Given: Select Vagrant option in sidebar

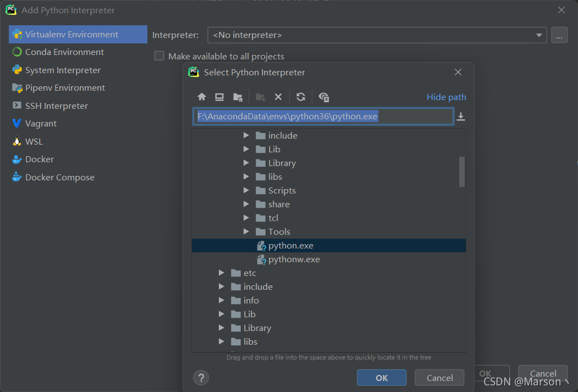Looking at the screenshot, I should point(78,123).
